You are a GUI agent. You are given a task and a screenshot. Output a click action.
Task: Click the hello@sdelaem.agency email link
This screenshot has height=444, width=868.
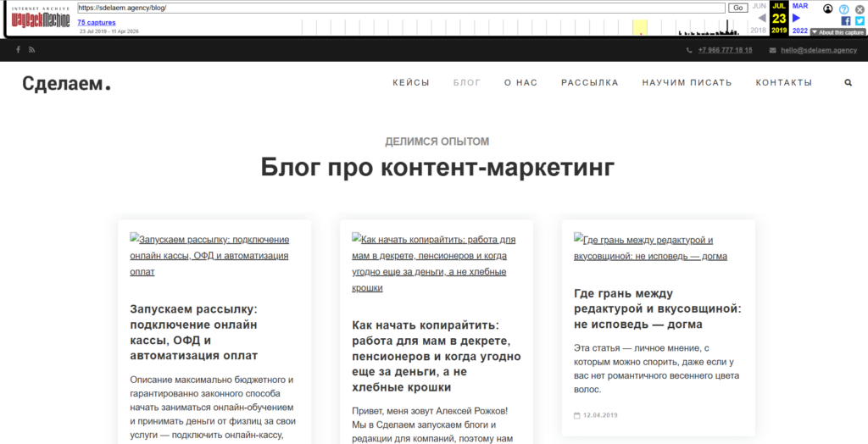pyautogui.click(x=819, y=50)
